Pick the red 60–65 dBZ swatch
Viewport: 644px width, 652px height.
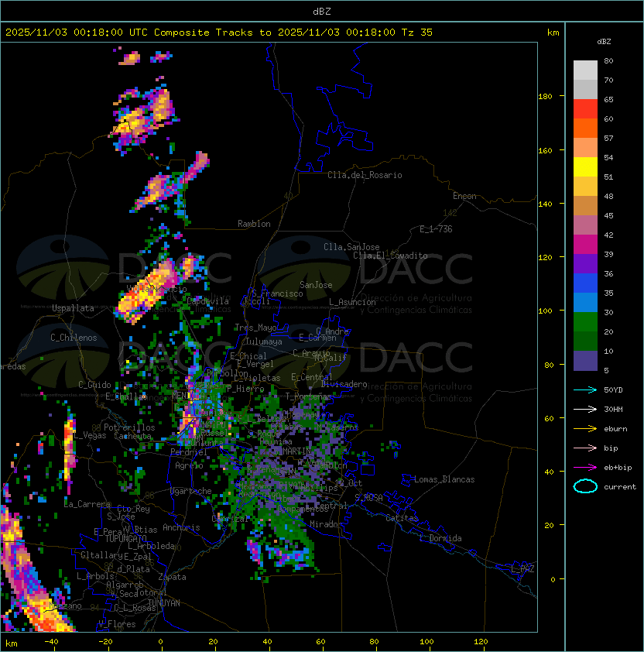click(585, 109)
